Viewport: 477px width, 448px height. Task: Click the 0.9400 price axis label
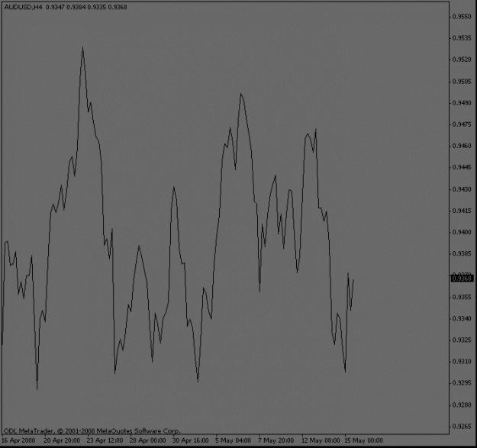462,232
